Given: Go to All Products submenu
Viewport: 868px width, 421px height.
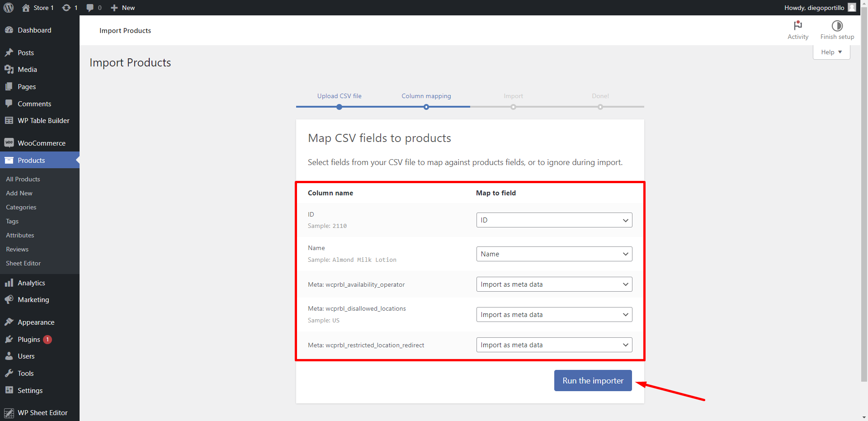Looking at the screenshot, I should (x=23, y=179).
